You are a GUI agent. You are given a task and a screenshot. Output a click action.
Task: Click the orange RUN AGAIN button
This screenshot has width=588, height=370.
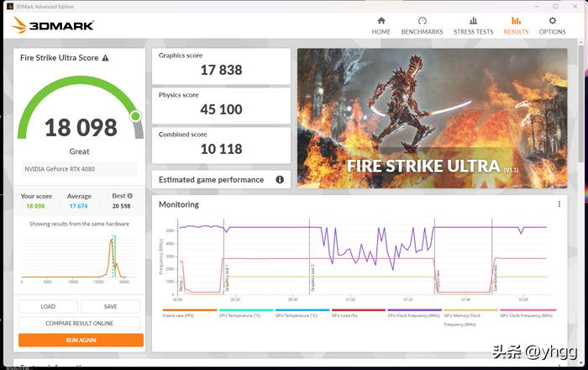tap(81, 340)
